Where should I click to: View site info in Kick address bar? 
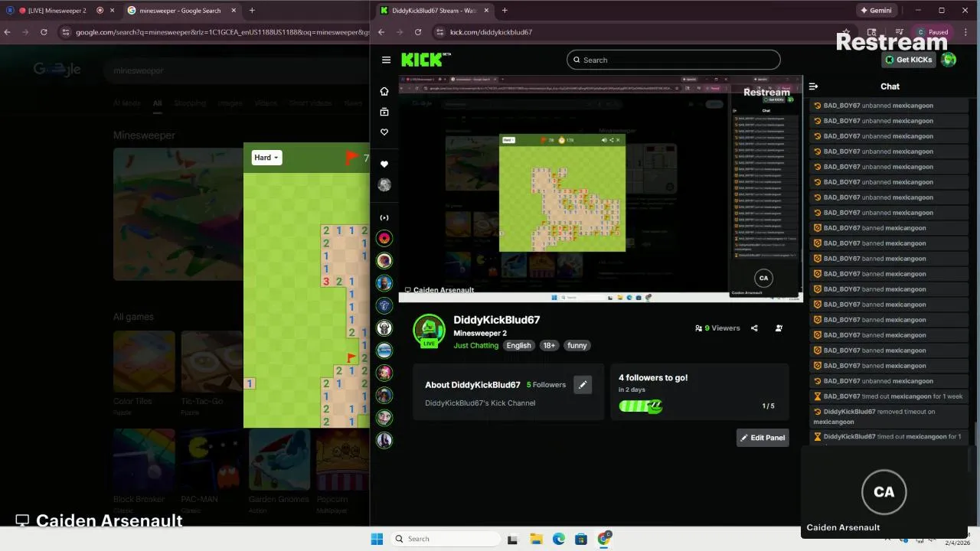point(439,32)
